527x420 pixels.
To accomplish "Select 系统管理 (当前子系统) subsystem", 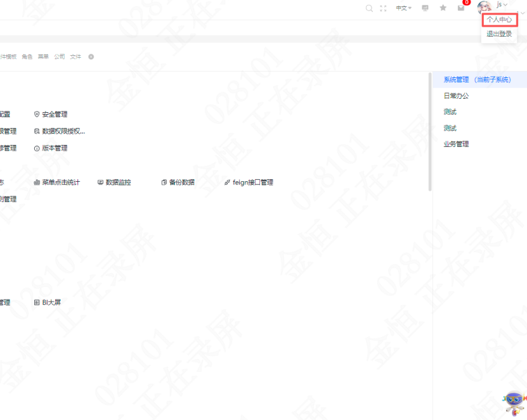I will pos(479,80).
